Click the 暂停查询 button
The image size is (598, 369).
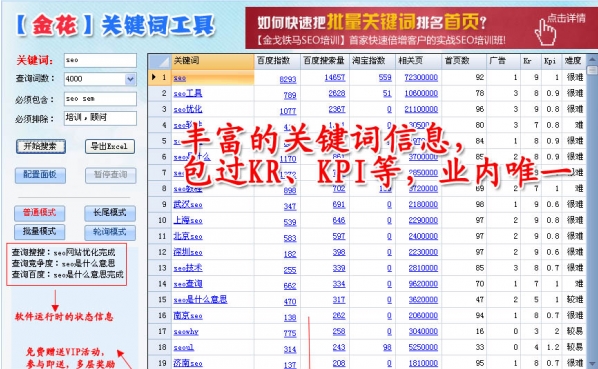tap(111, 175)
